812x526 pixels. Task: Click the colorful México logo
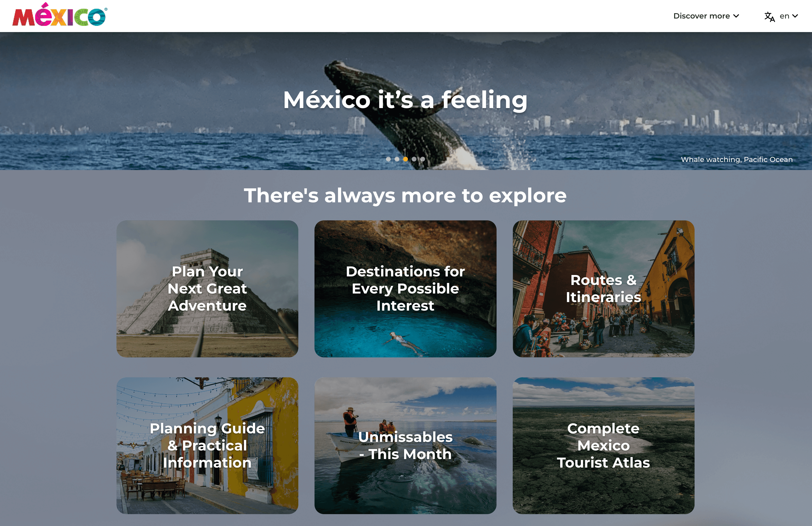(x=60, y=15)
